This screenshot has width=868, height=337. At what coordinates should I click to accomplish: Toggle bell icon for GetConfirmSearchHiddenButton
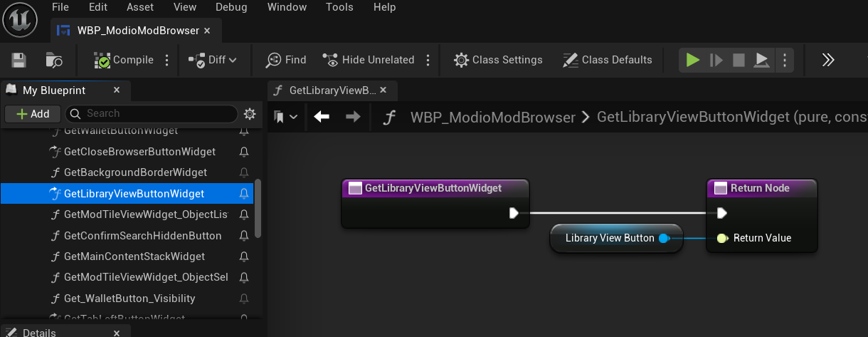pyautogui.click(x=244, y=236)
